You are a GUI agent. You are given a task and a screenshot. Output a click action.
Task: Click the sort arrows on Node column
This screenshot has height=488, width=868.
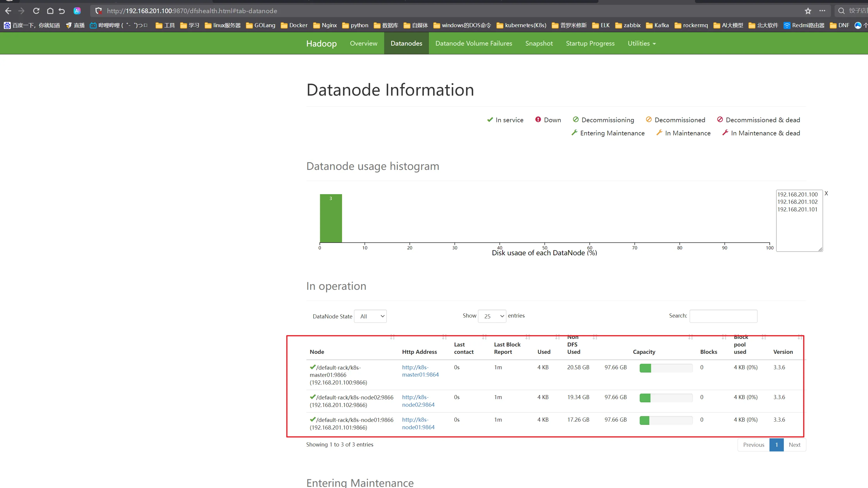point(392,337)
